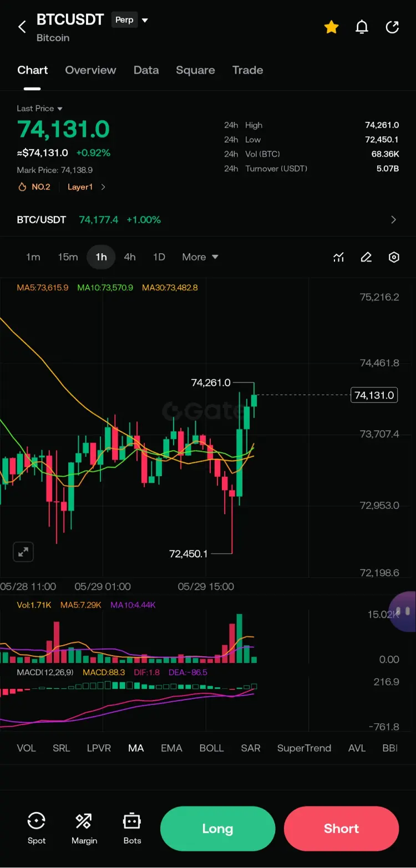Expand the Layer1 tag chevron
Viewport: 416px width, 868px height.
pos(103,187)
